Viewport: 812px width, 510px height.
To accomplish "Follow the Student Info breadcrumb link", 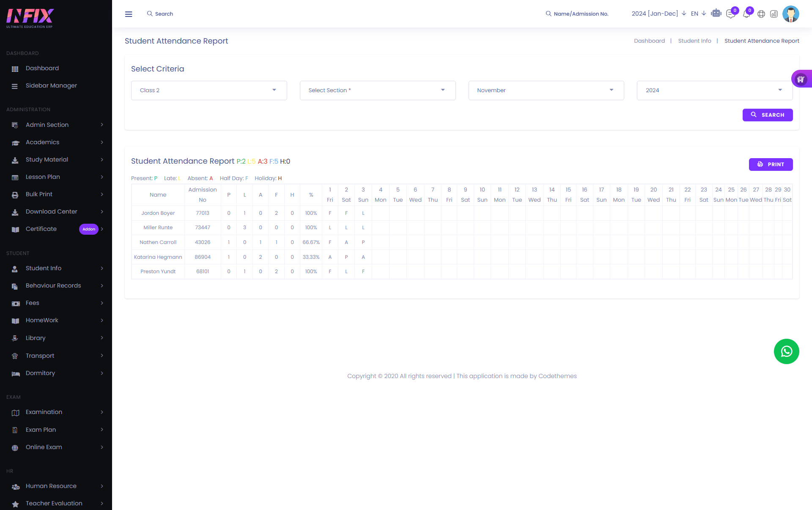I will (x=694, y=41).
